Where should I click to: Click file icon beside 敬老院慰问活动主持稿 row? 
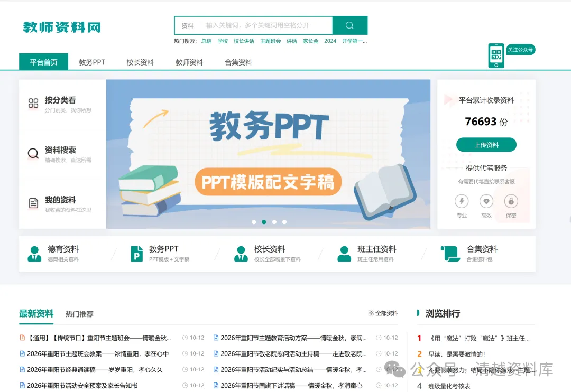(216, 354)
